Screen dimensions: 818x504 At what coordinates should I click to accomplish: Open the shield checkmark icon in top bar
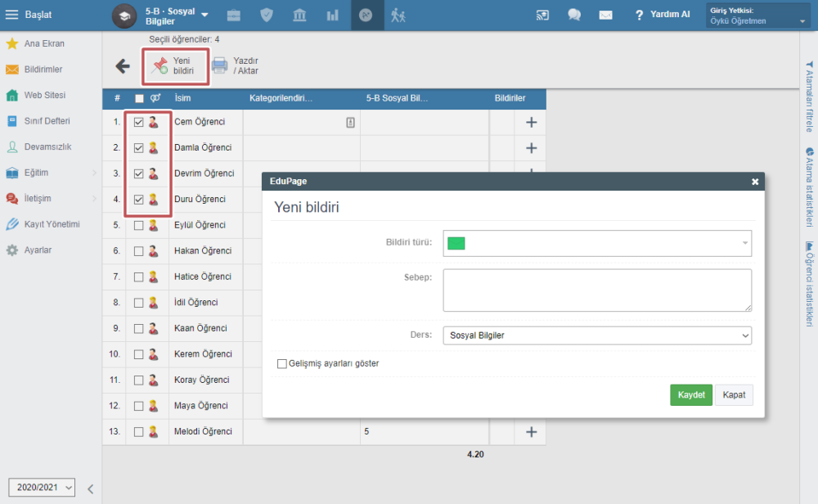[x=267, y=15]
